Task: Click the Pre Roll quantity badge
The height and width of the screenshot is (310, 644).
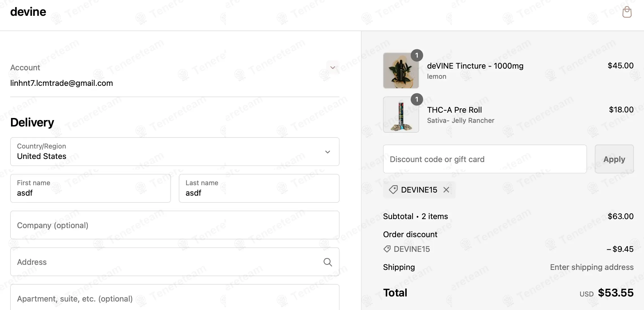Action: tap(417, 99)
